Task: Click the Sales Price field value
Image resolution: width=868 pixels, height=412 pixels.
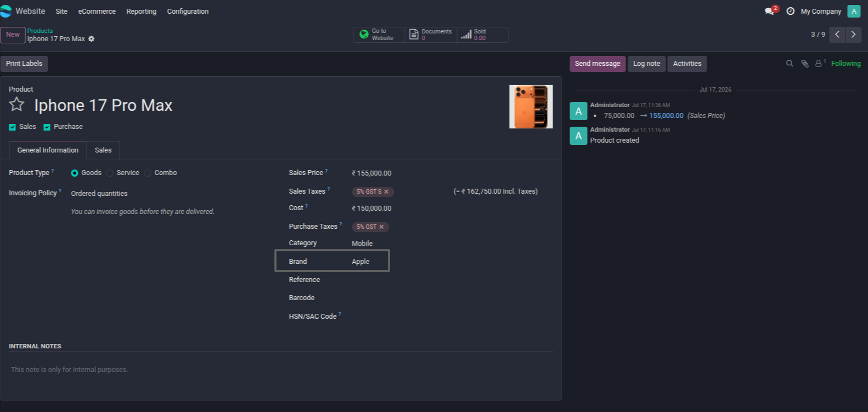Action: coord(371,173)
